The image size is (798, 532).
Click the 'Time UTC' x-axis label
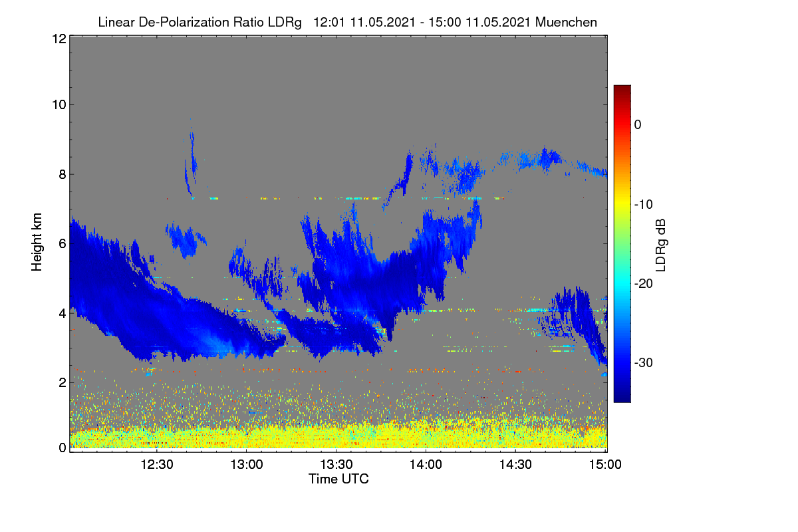tap(338, 479)
